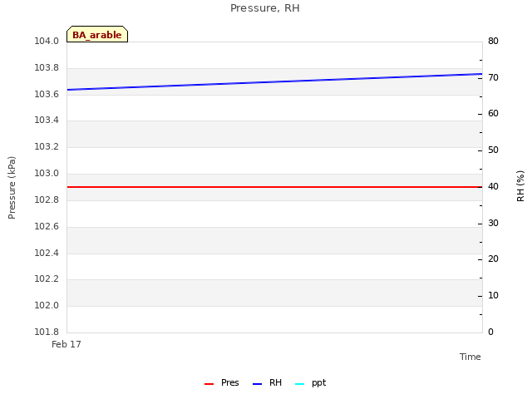Click the BA_arable label box
The width and height of the screenshot is (532, 399).
[97, 34]
